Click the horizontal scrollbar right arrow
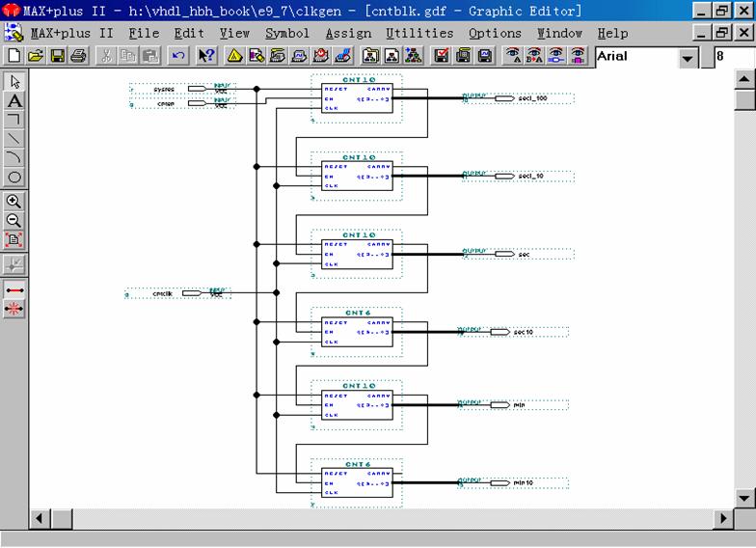Image resolution: width=756 pixels, height=548 pixels. [x=723, y=519]
